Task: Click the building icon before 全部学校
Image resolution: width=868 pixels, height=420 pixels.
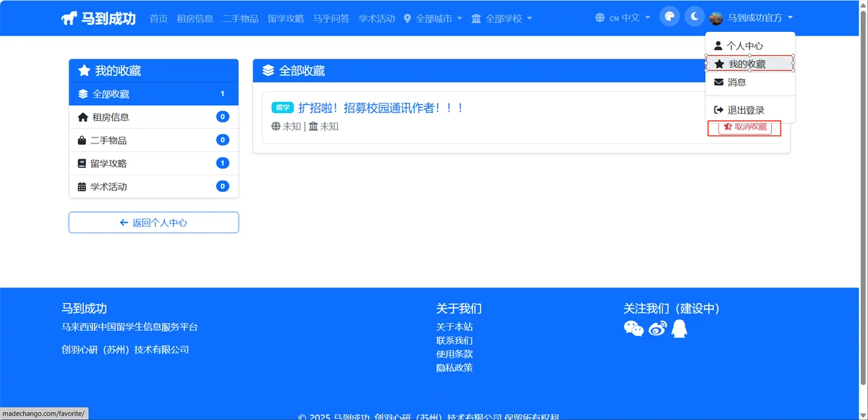Action: (x=476, y=18)
